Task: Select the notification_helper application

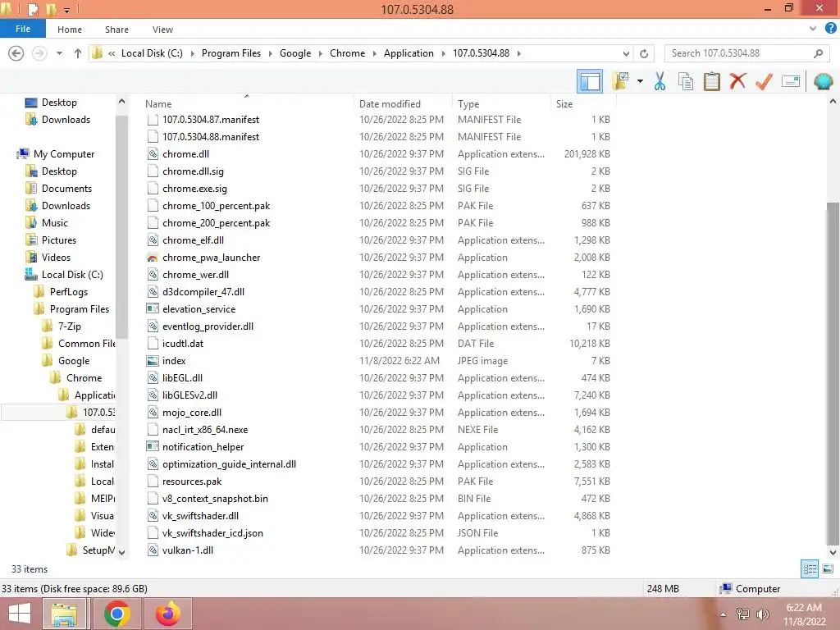Action: click(x=203, y=447)
